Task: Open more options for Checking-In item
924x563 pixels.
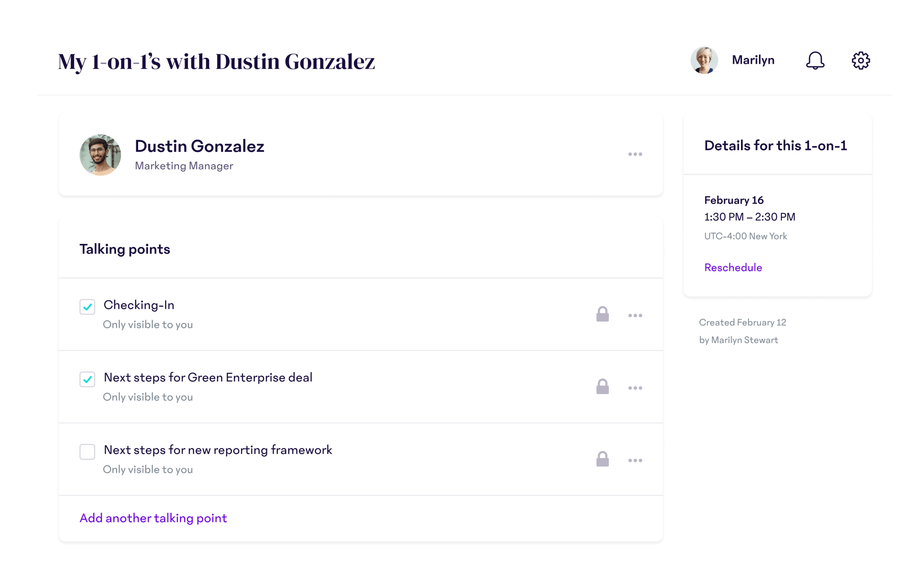Action: pos(635,316)
